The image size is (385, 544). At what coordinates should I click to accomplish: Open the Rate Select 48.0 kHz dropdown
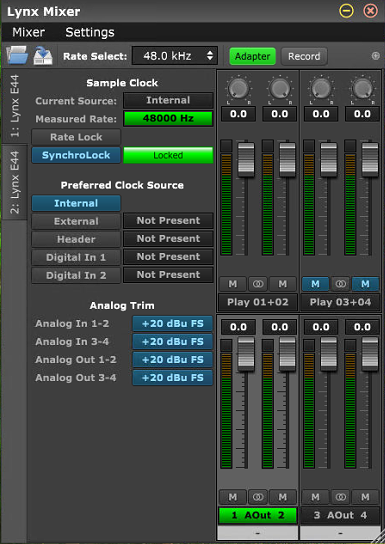tap(174, 56)
